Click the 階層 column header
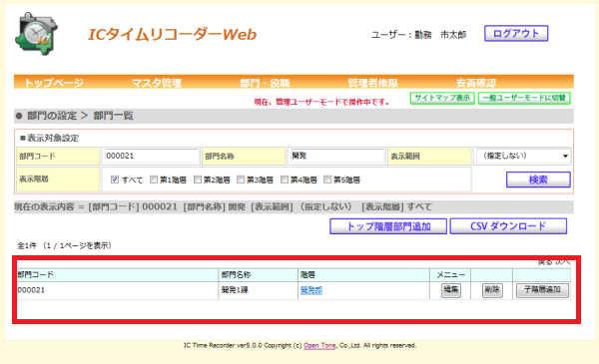This screenshot has height=364, width=599. (x=363, y=274)
